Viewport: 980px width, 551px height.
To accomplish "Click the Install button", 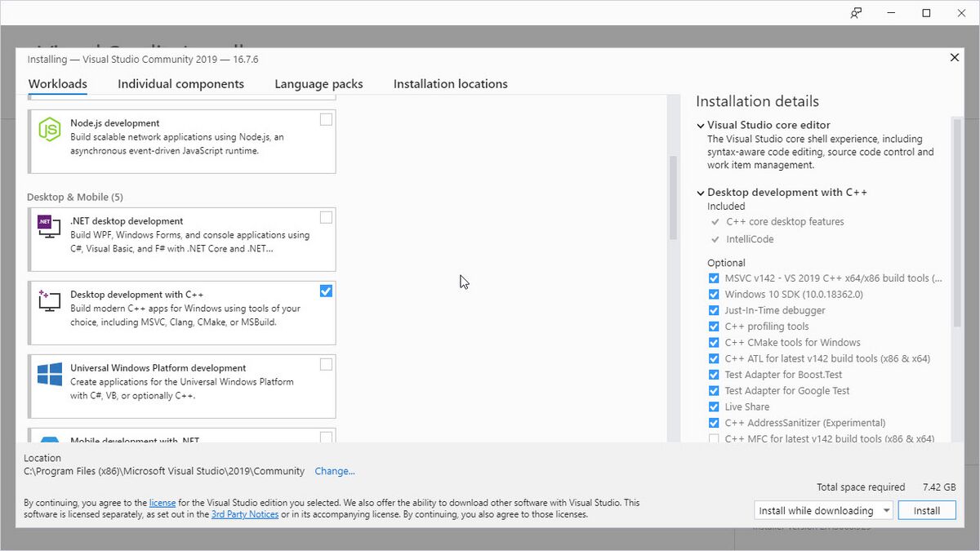I will click(927, 509).
